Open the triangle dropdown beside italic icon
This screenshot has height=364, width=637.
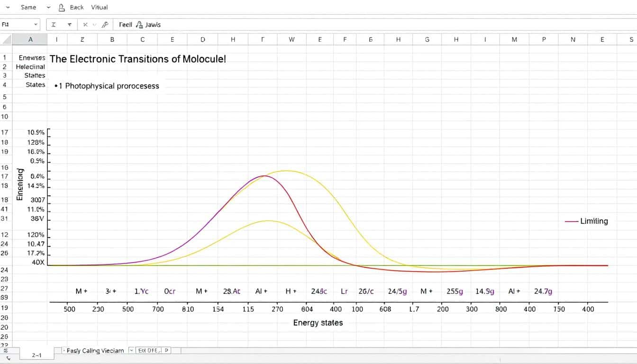[69, 25]
